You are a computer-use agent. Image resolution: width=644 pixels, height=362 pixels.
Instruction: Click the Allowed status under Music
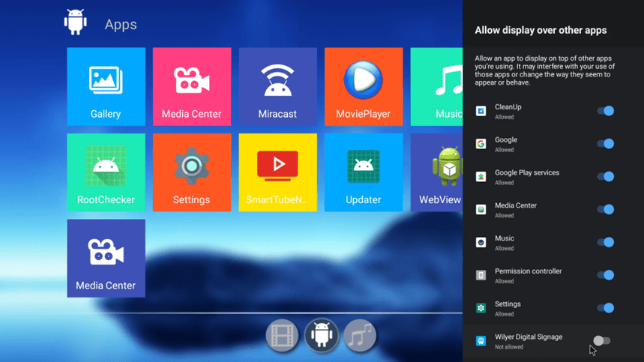click(505, 248)
